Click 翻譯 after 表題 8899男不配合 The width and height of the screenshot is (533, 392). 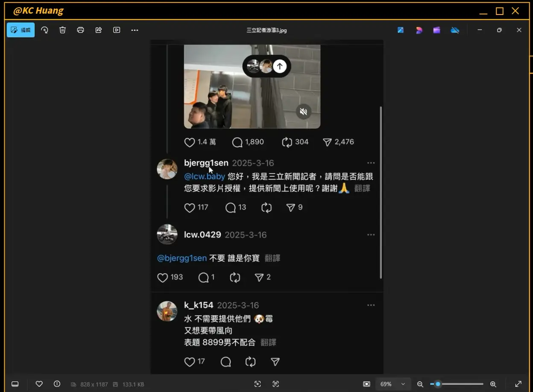[x=269, y=342]
